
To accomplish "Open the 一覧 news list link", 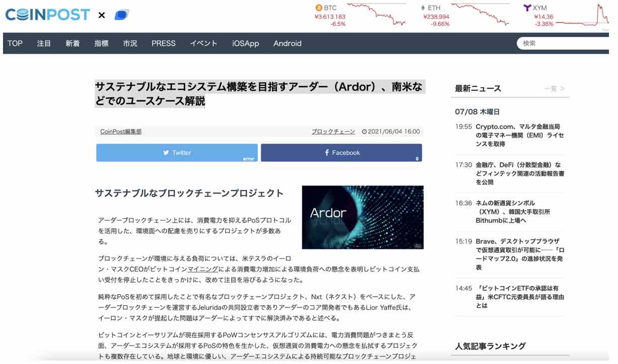I will [555, 88].
